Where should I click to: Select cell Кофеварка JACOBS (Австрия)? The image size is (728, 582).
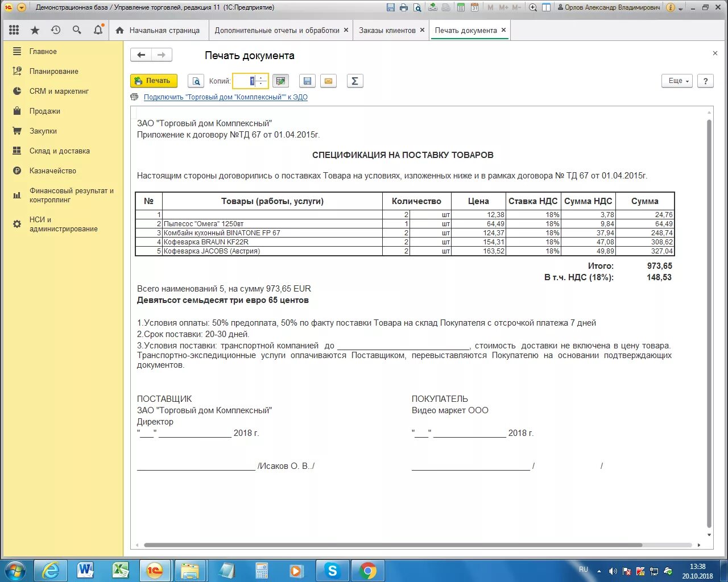(272, 251)
